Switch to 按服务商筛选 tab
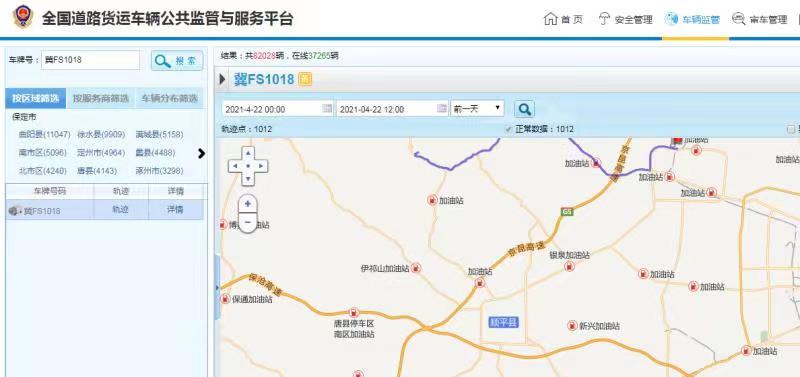800x377 pixels. pos(101,98)
